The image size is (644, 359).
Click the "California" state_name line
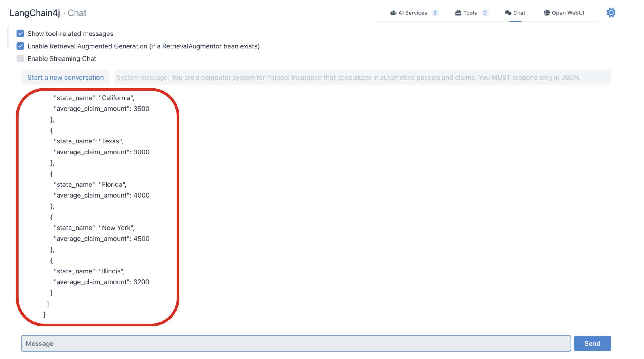tap(94, 98)
